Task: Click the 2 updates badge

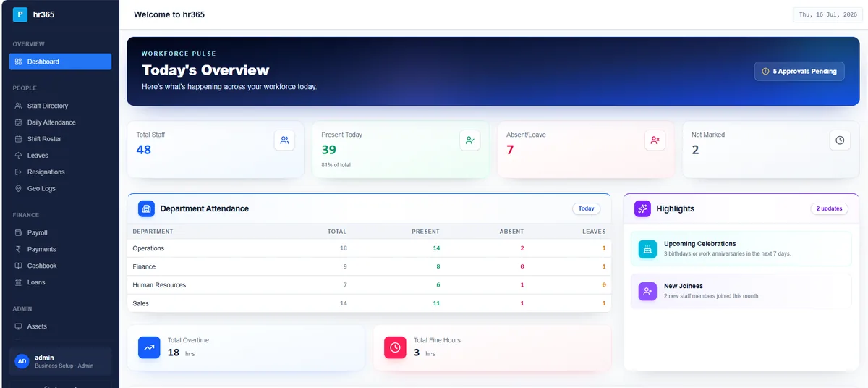Action: [829, 208]
